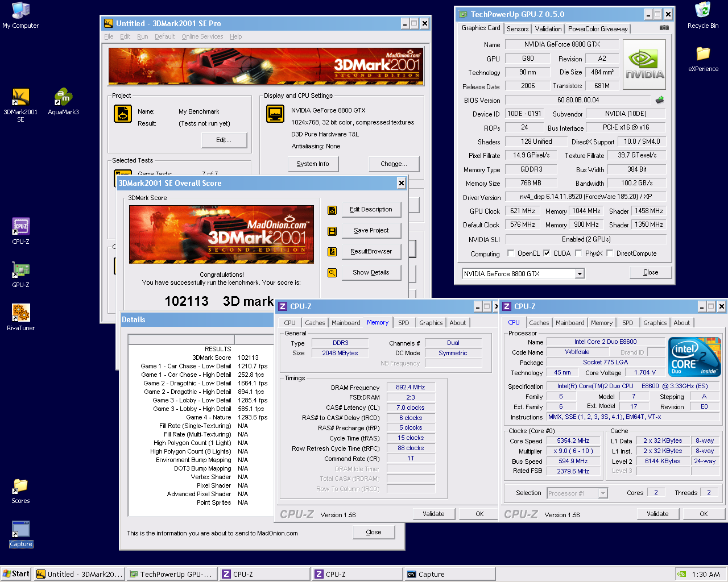Open File menu in 3DMark2001

point(109,36)
